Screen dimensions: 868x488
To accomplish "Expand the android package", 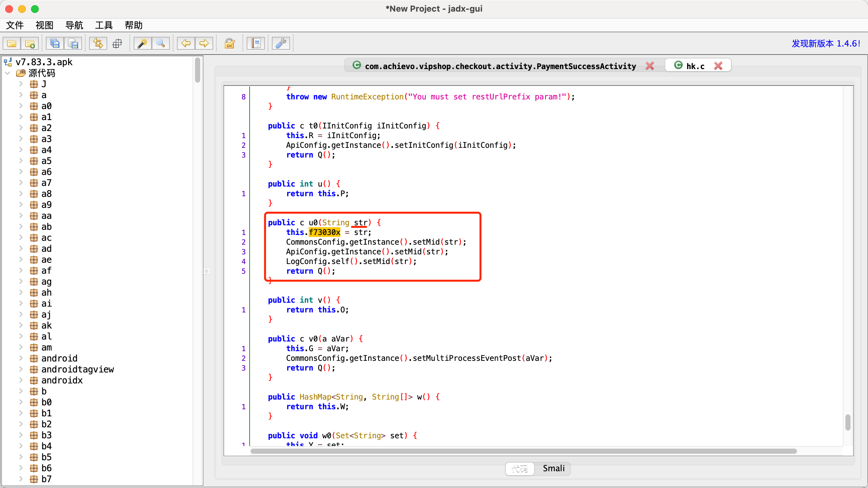I will (21, 358).
